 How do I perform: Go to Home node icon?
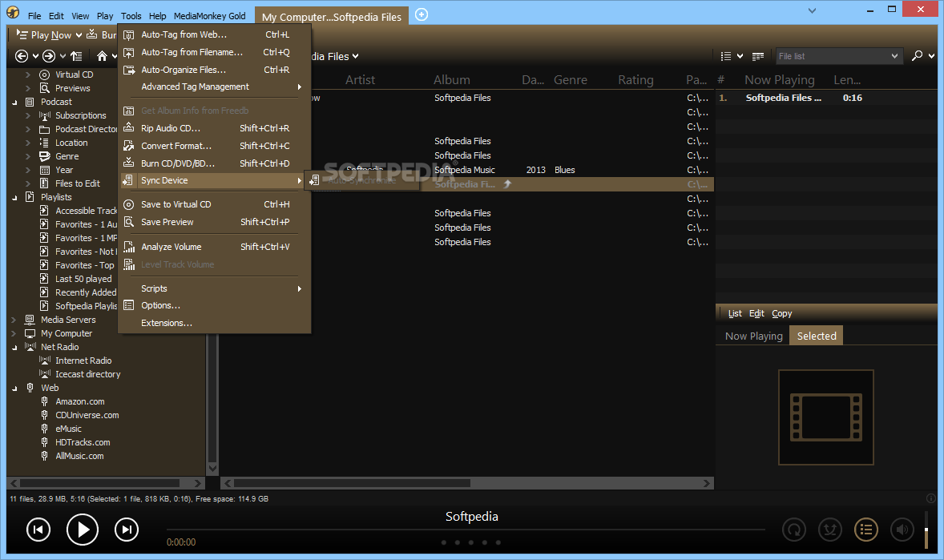click(102, 56)
